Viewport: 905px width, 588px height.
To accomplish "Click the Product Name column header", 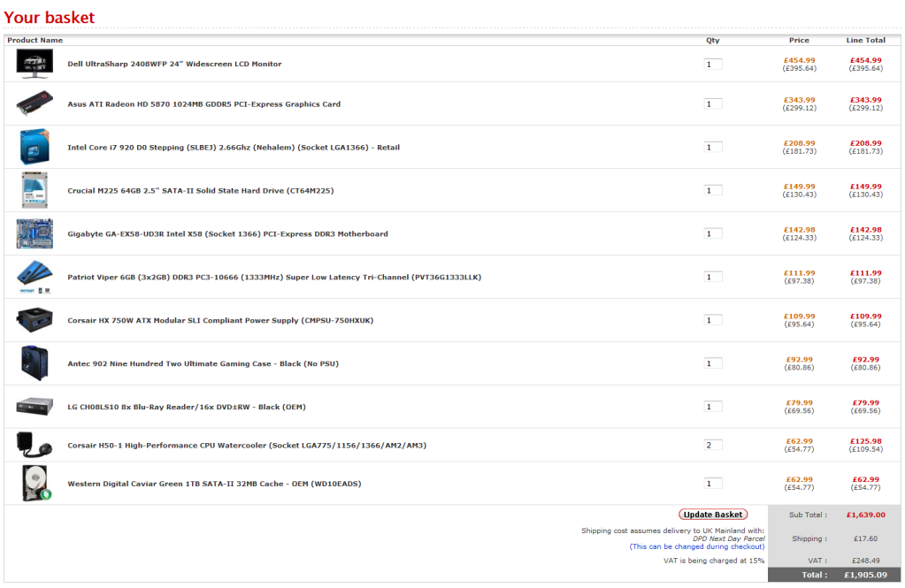I will point(35,41).
